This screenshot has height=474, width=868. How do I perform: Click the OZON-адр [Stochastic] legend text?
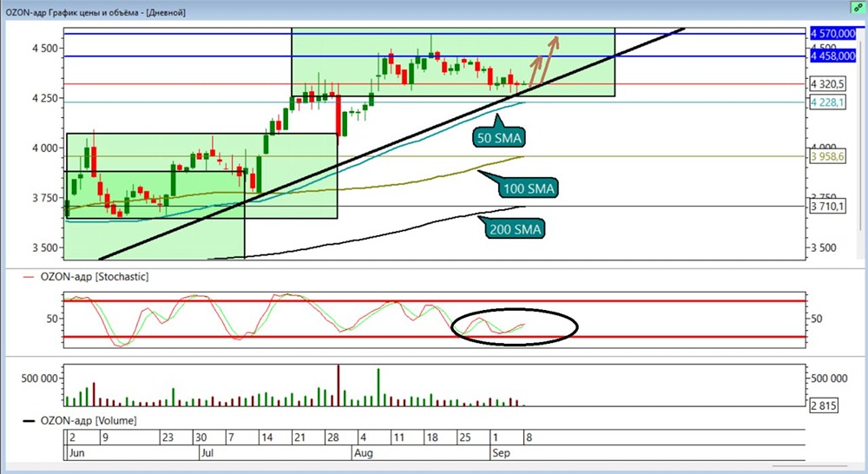tap(95, 276)
